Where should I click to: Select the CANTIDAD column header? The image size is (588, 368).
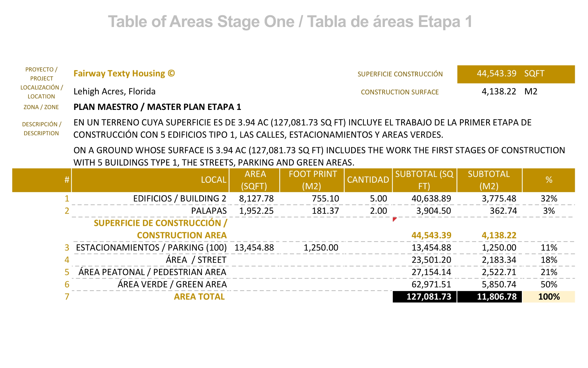(x=368, y=180)
